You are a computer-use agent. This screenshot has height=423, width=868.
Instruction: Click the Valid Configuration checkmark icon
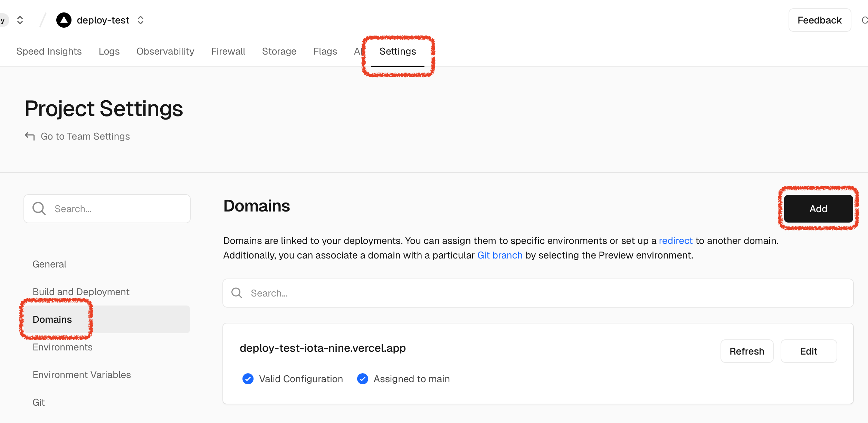[x=248, y=379]
